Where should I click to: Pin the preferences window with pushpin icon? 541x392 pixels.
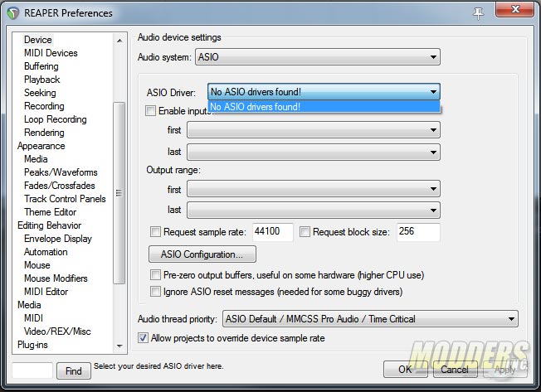(478, 13)
